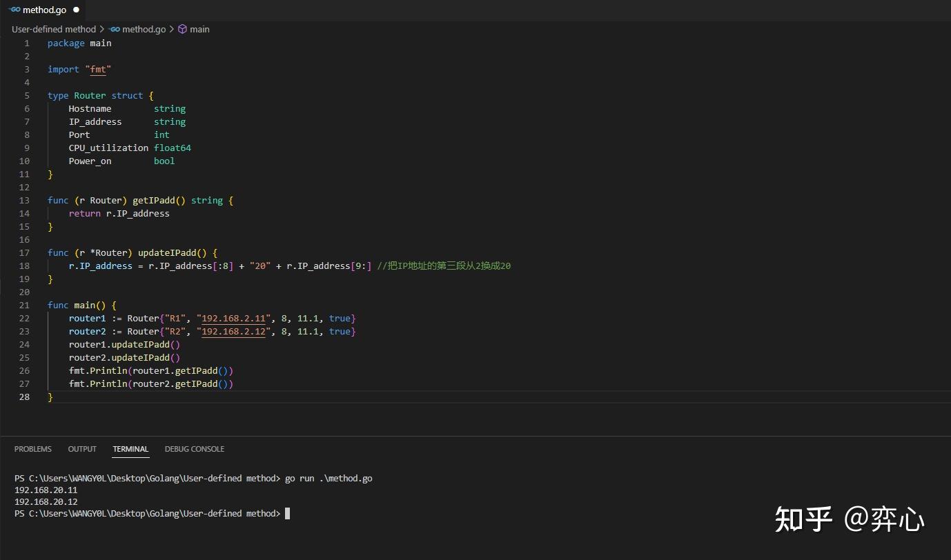Expand breadcrumb chevron after 'User-defined method'
This screenshot has height=560, width=951.
click(x=102, y=29)
